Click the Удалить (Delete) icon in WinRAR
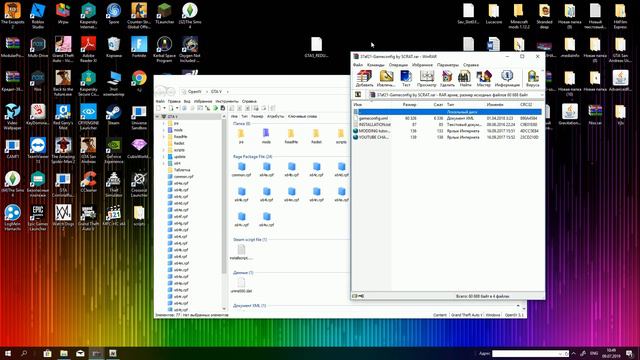Viewport: 640px width, 360px height. (x=447, y=78)
